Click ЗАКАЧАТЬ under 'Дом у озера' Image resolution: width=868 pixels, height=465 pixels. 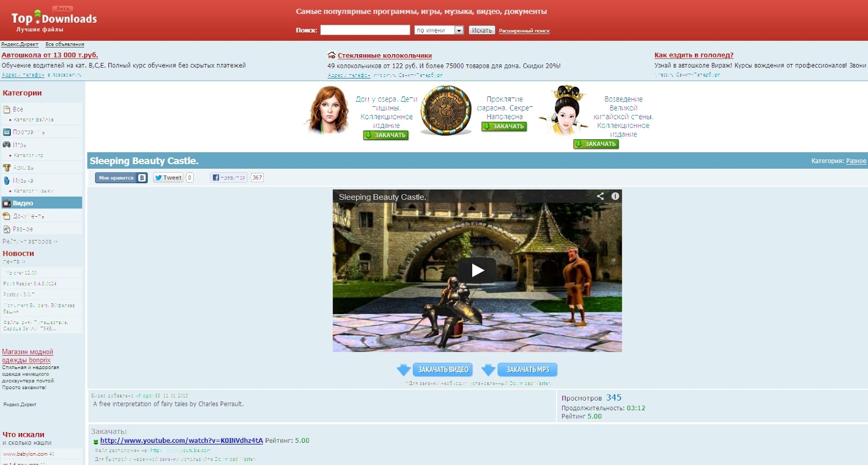(386, 135)
